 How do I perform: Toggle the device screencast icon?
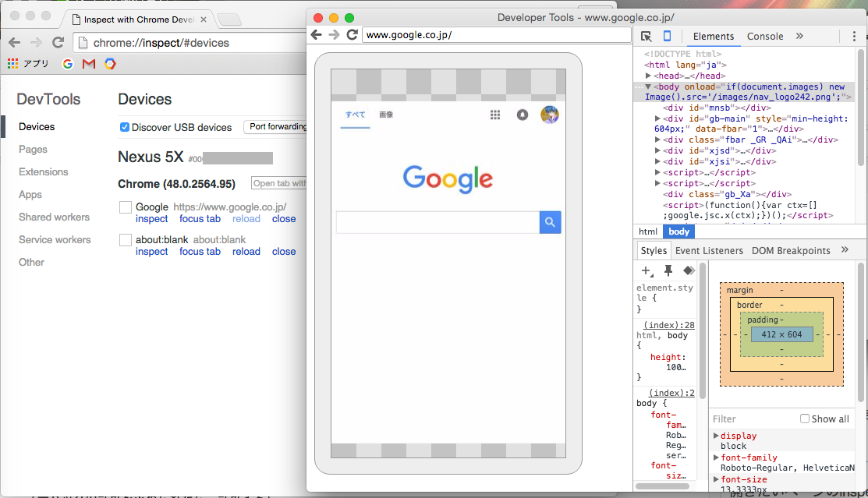point(667,36)
